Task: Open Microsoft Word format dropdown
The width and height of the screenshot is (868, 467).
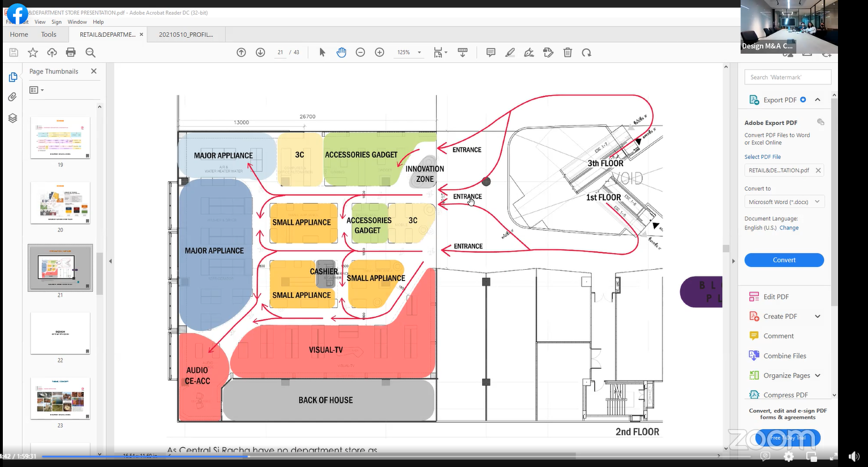Action: (x=784, y=202)
